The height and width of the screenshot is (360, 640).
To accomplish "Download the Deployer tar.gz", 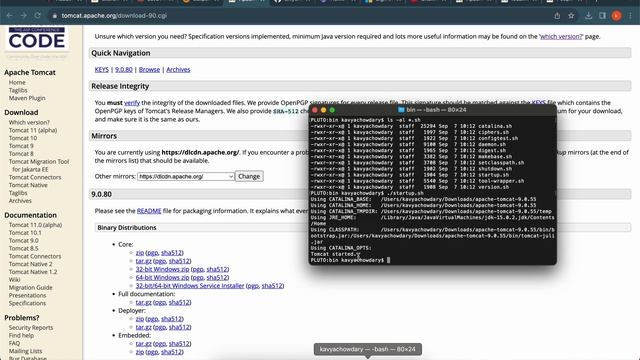I will click(x=143, y=327).
